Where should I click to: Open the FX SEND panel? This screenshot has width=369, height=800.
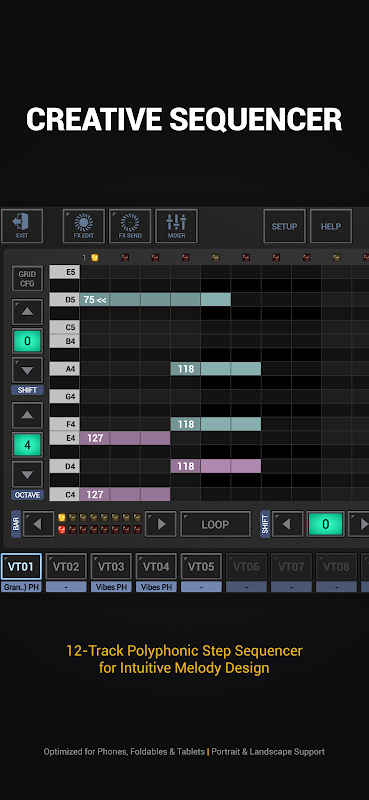click(x=130, y=226)
